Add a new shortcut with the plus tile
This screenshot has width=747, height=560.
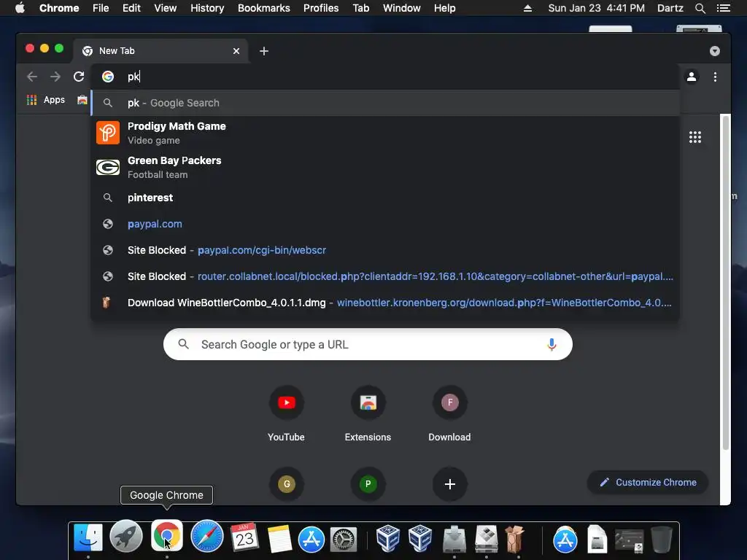click(449, 484)
